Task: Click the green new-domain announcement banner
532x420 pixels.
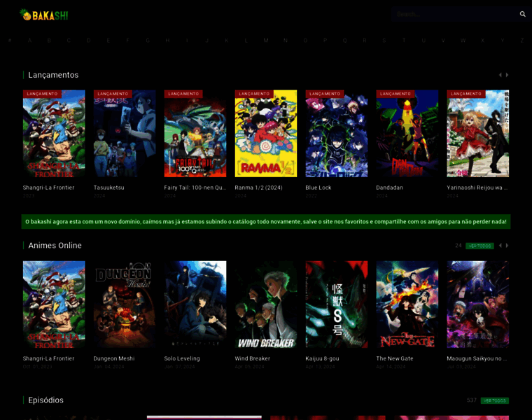Action: coord(266,221)
